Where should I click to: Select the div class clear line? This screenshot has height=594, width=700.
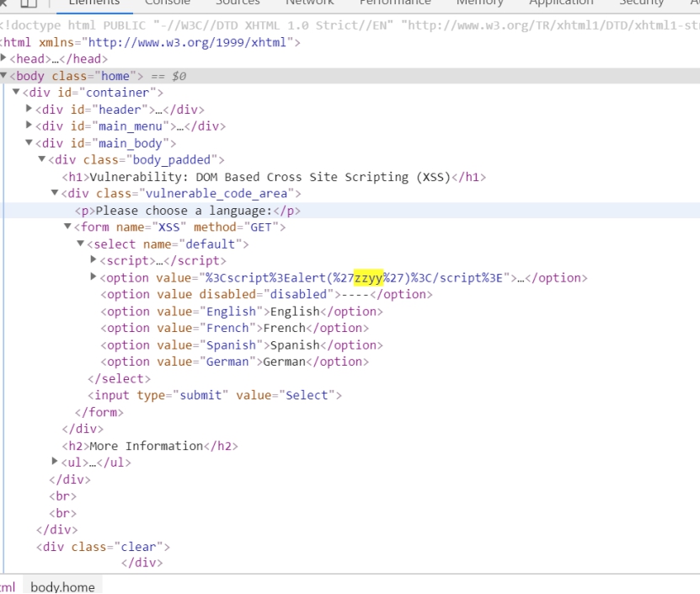click(x=103, y=547)
